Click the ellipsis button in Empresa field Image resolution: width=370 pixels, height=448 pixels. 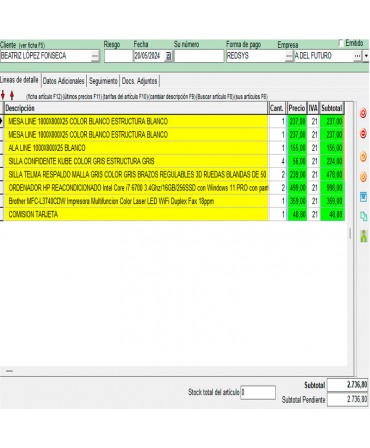[357, 56]
